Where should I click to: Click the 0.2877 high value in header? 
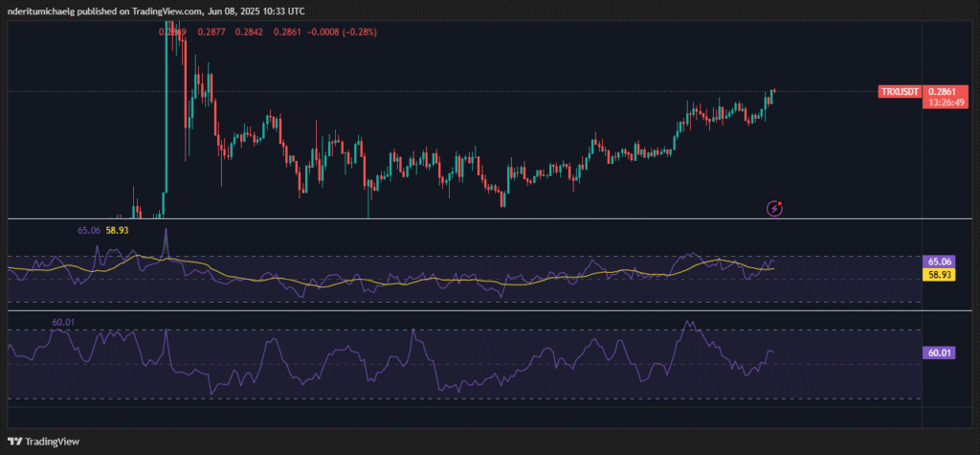click(x=210, y=32)
